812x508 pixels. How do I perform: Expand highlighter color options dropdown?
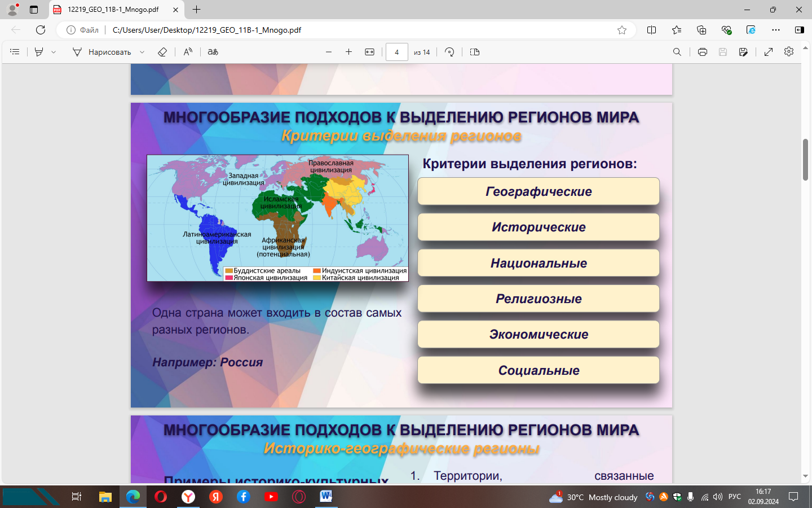[x=54, y=52]
